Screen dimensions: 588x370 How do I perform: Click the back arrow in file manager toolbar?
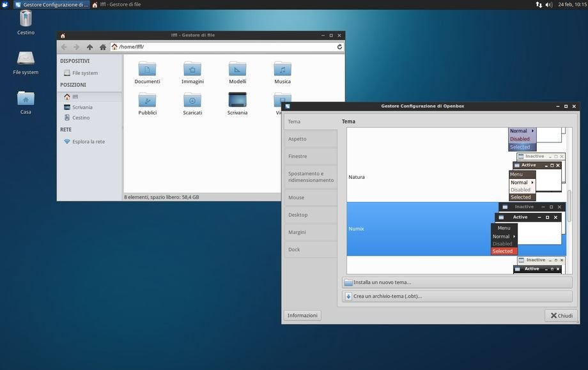click(64, 47)
